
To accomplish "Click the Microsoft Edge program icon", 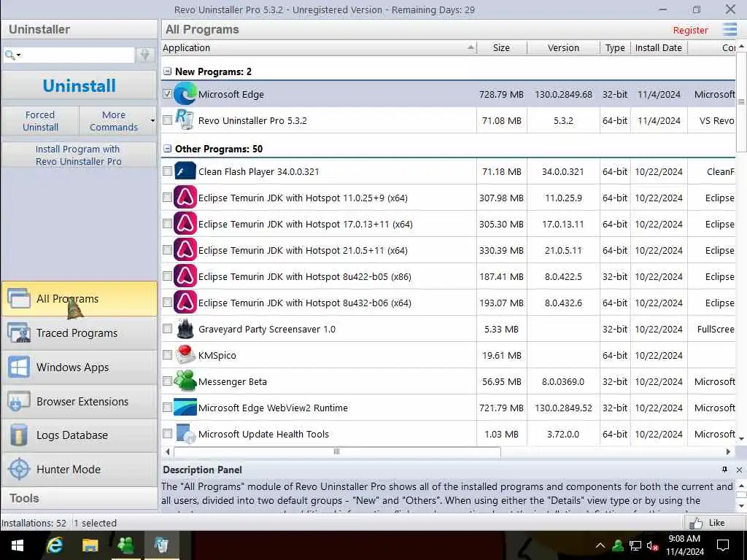I will pos(185,94).
